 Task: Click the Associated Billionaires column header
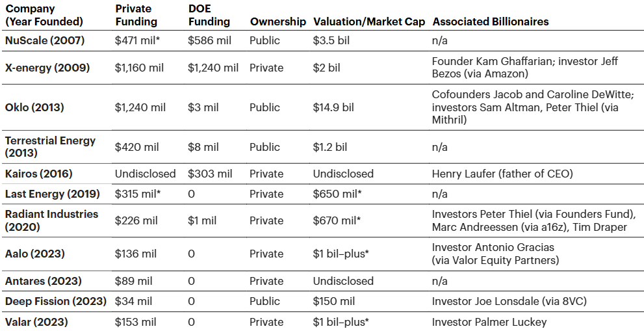point(491,21)
